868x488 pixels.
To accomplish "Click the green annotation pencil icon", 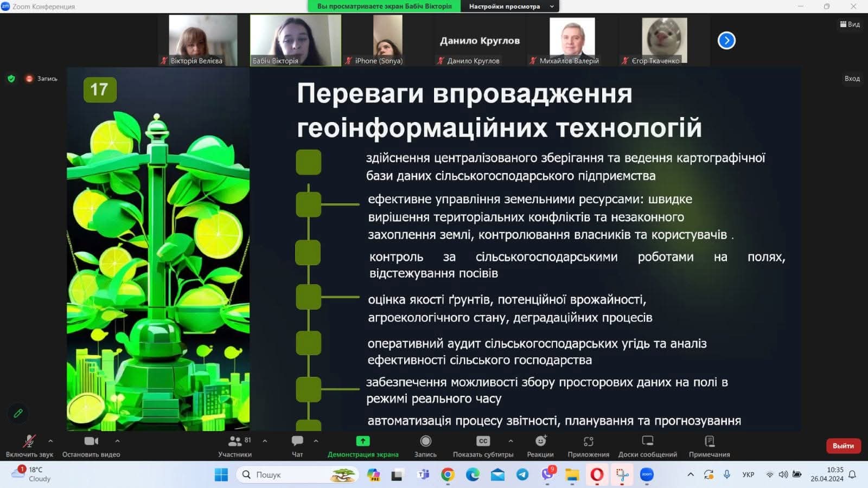I will tap(18, 413).
